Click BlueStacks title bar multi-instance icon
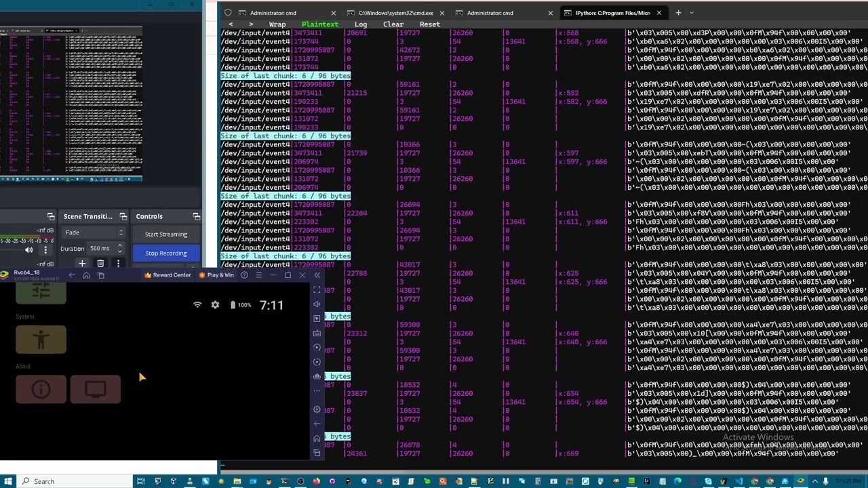Image resolution: width=868 pixels, height=488 pixels. coord(101,275)
